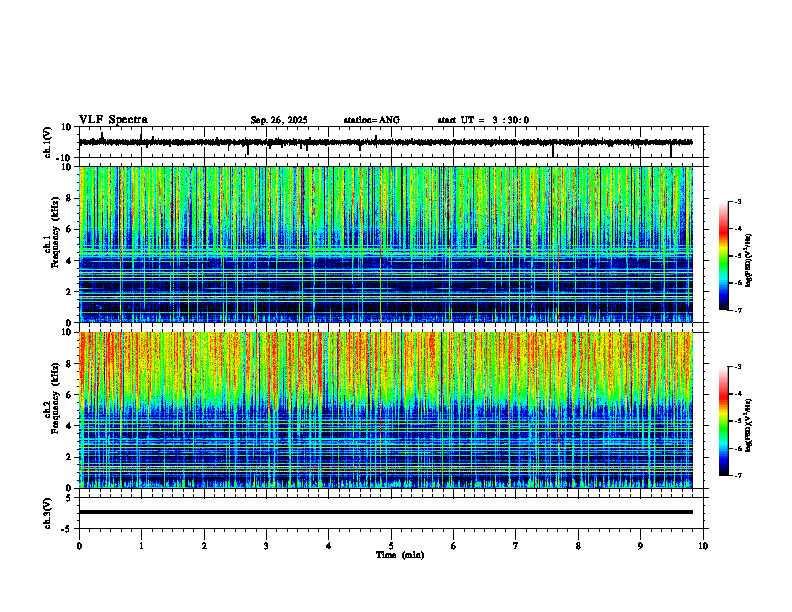Click the time axis tick label "9"

pyautogui.click(x=640, y=546)
